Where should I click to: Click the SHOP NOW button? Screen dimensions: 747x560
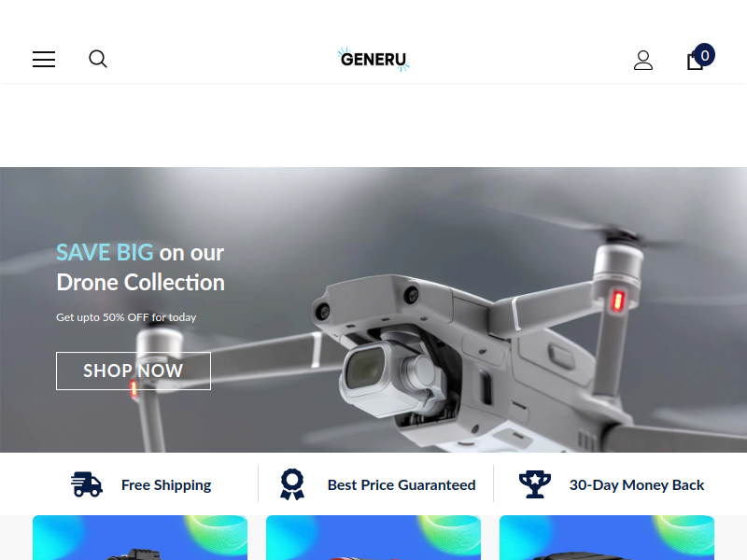coord(134,371)
